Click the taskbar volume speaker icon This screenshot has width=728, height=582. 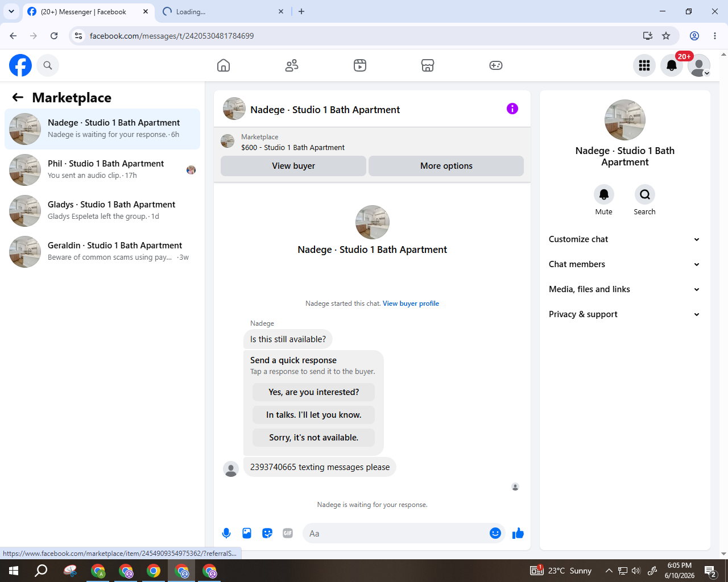636,571
